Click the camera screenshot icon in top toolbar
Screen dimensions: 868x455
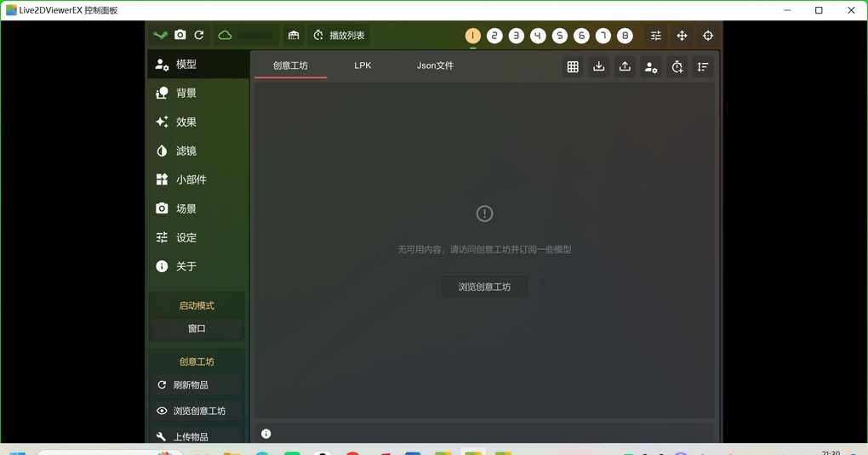180,35
